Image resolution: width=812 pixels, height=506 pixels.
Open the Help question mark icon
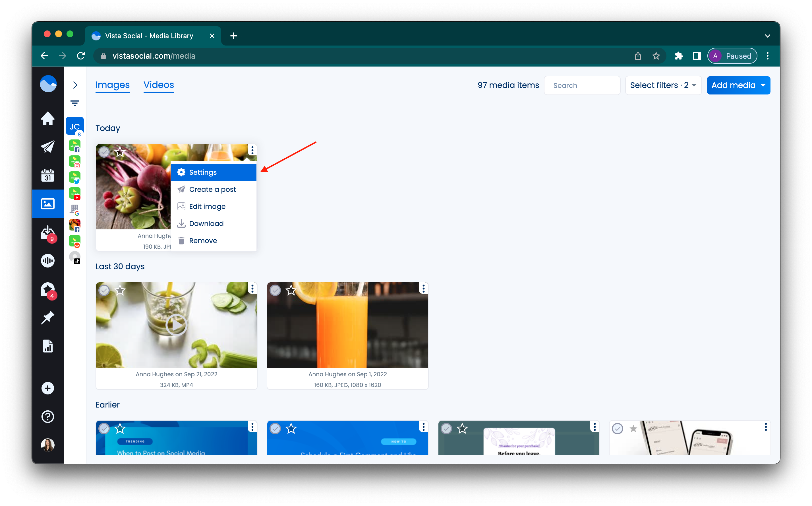coord(48,417)
